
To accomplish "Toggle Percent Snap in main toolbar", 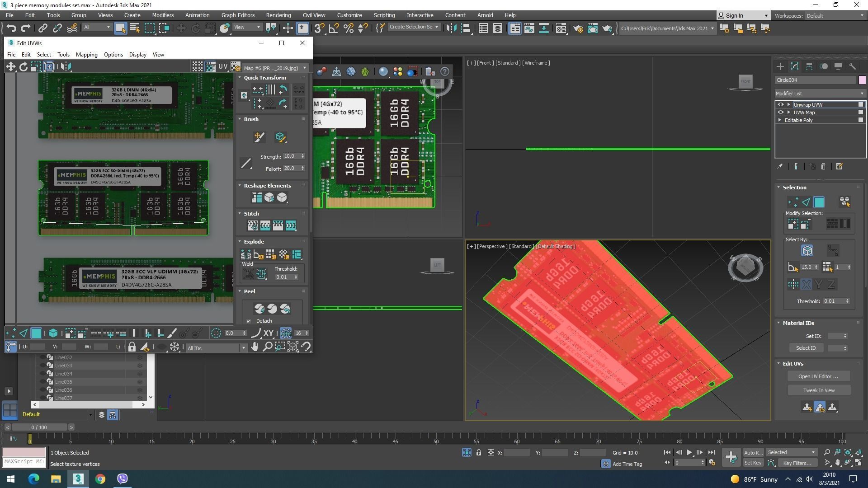I will click(349, 28).
